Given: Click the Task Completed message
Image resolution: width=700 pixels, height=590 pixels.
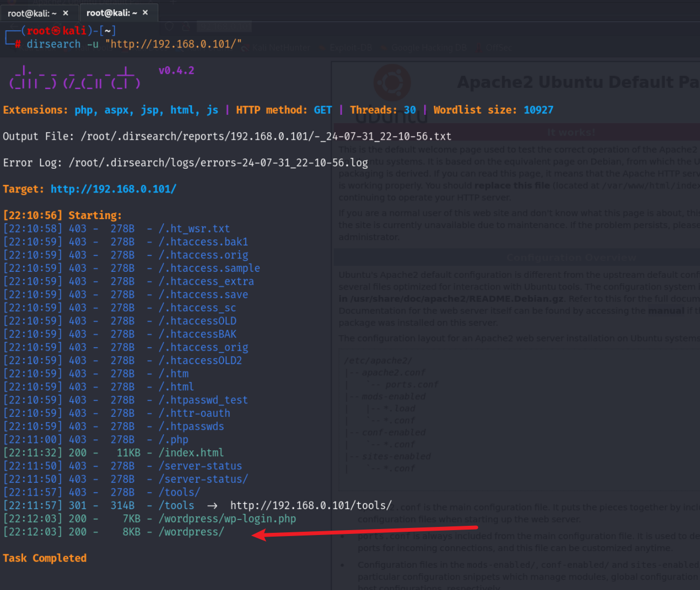Looking at the screenshot, I should click(45, 558).
